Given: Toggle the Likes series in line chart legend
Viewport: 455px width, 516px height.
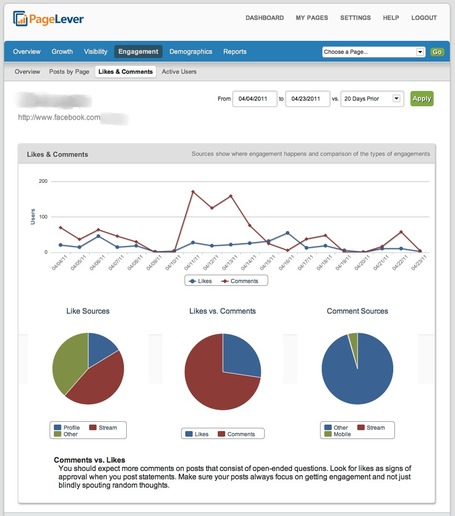Looking at the screenshot, I should 200,281.
